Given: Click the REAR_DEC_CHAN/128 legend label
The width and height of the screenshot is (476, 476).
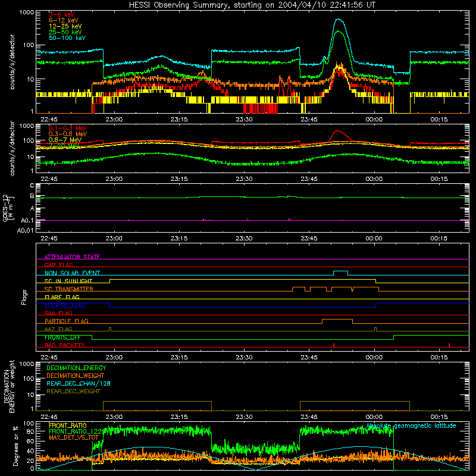Looking at the screenshot, I should pyautogui.click(x=79, y=383).
